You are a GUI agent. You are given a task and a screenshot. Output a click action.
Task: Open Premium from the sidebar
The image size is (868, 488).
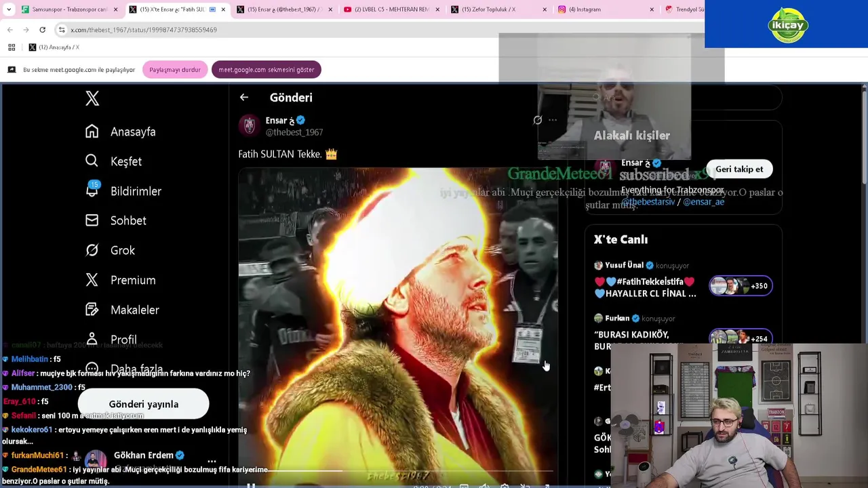(121, 280)
